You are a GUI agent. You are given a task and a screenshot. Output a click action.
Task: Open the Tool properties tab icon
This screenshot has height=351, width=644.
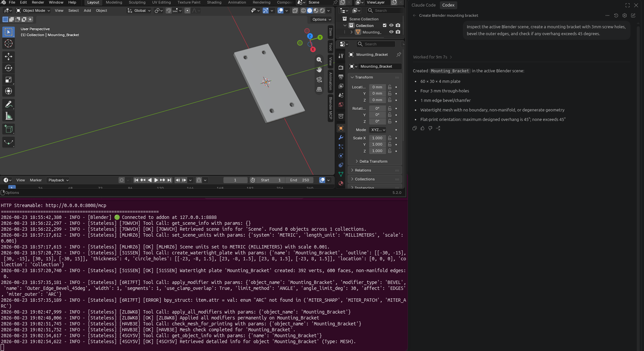pos(341,56)
